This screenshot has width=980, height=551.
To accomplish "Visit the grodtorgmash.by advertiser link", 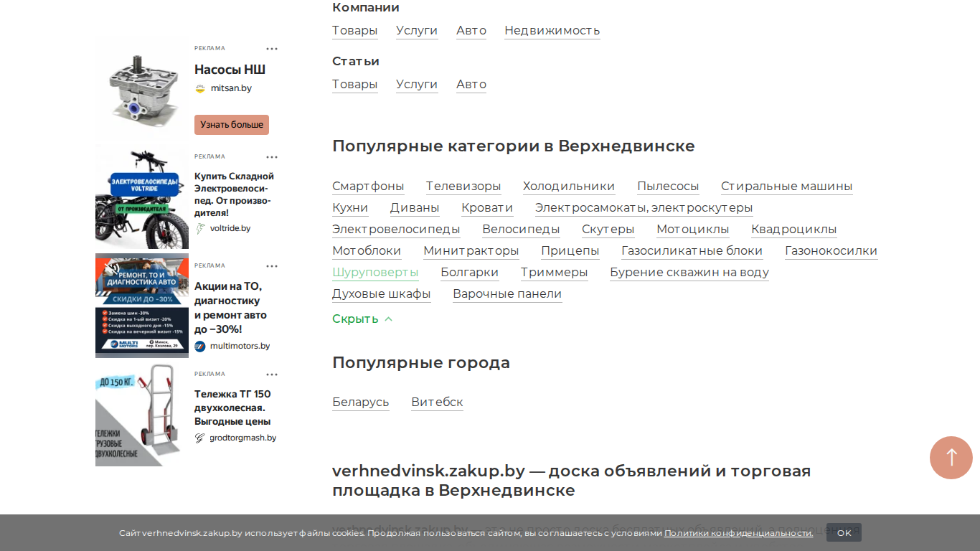I will click(243, 438).
